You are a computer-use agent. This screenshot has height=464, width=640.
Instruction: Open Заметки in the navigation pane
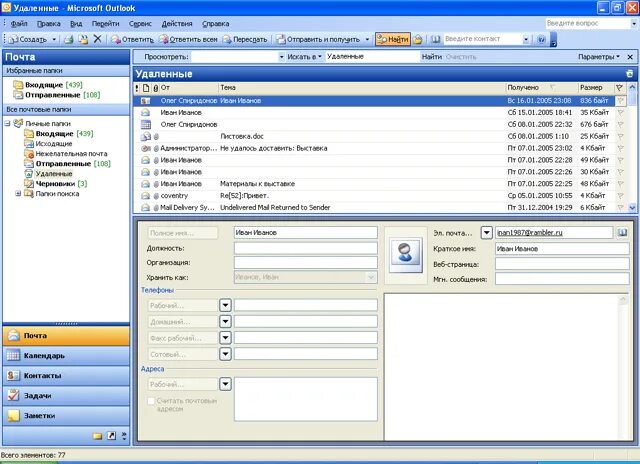pyautogui.click(x=66, y=415)
